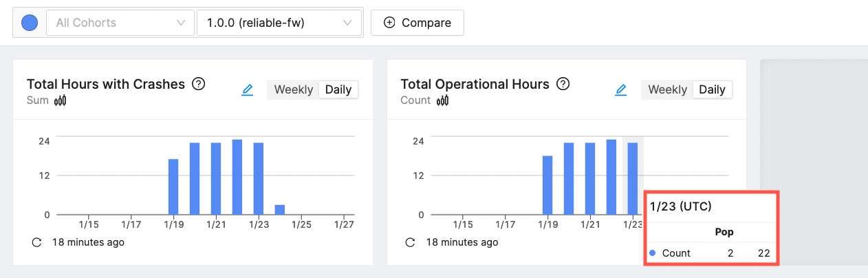Open help for Total Hours with Crashes
Viewport: 868px width, 278px height.
[x=199, y=84]
